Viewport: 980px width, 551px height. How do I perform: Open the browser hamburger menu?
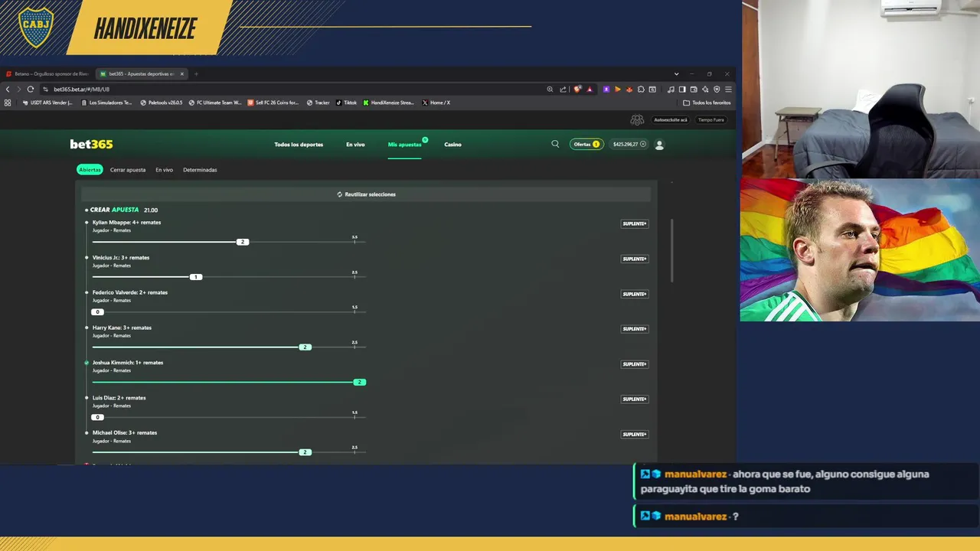[x=728, y=89]
